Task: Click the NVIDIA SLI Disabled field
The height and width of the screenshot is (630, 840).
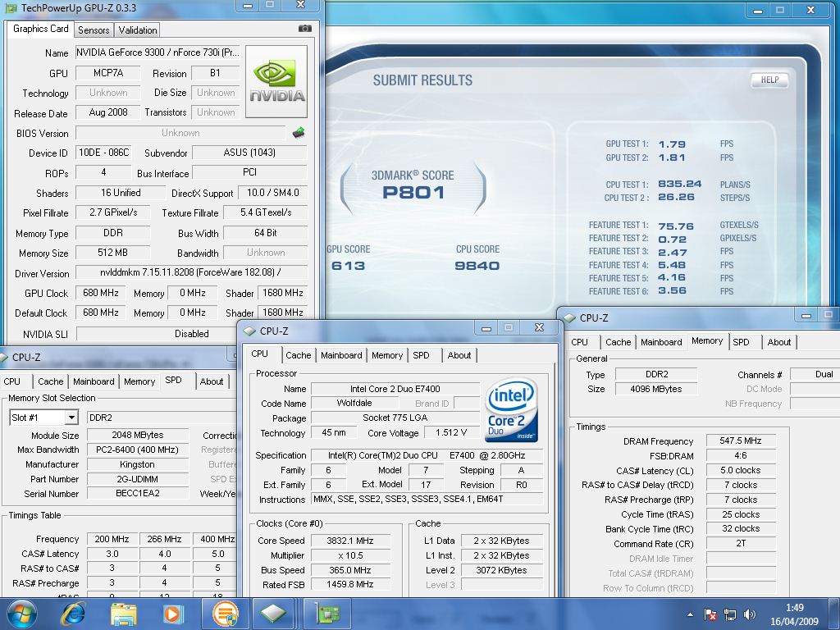Action: [191, 334]
